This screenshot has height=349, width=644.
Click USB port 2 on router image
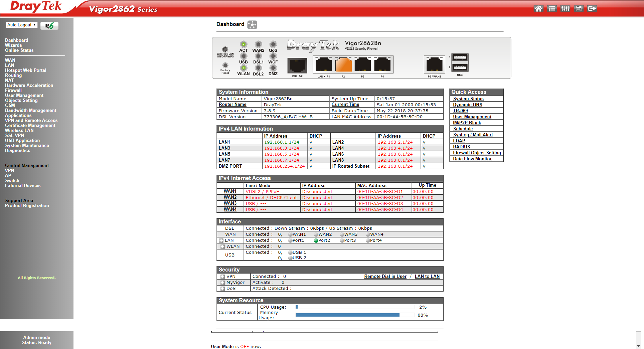pyautogui.click(x=460, y=67)
